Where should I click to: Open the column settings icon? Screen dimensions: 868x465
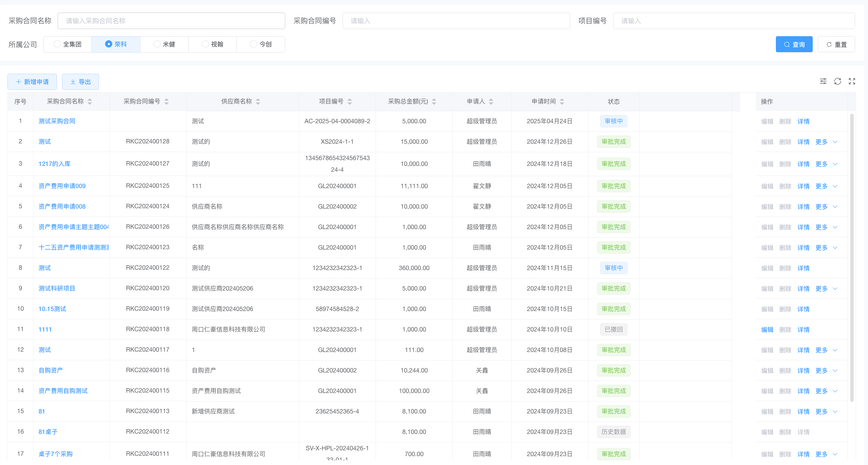click(823, 81)
